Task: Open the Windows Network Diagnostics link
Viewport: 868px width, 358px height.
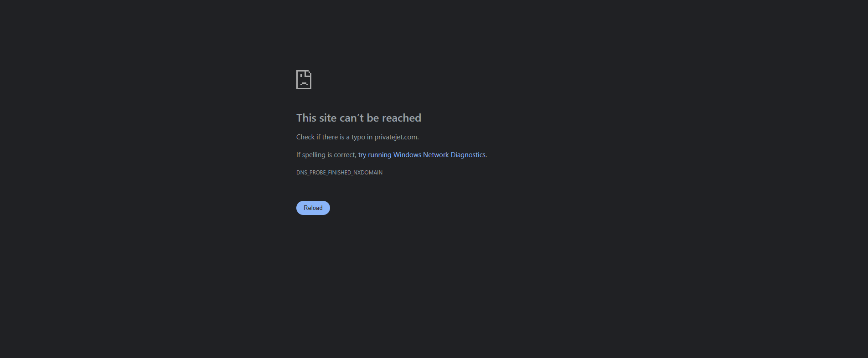Action: (422, 155)
